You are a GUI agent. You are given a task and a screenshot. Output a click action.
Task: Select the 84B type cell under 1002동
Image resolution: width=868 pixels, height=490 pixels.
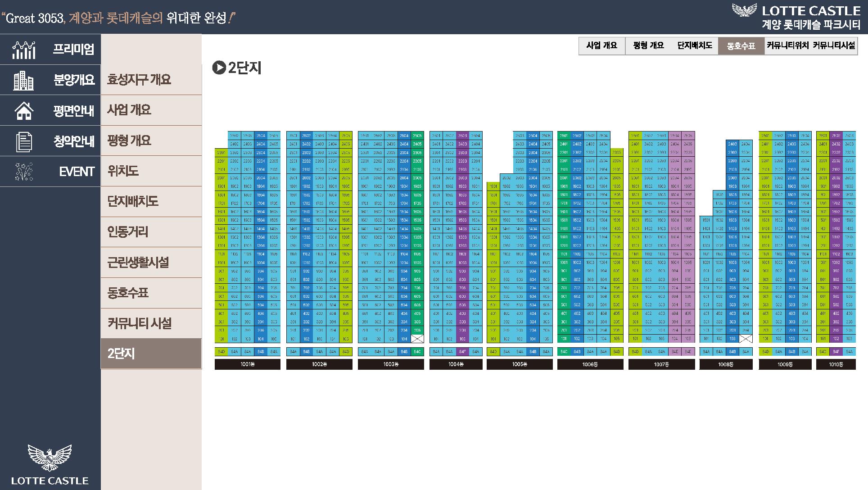point(306,352)
